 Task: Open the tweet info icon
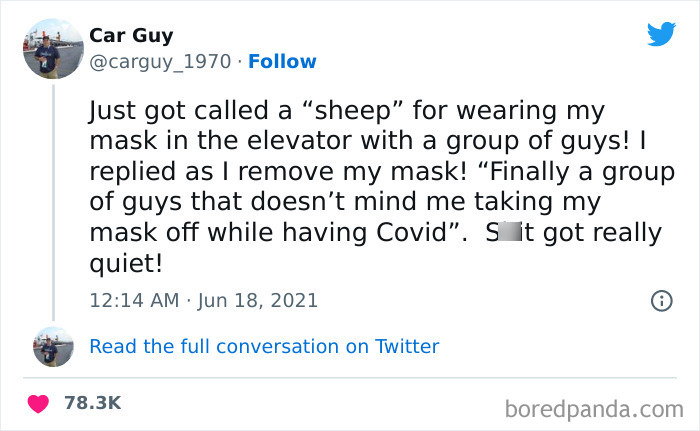[661, 299]
